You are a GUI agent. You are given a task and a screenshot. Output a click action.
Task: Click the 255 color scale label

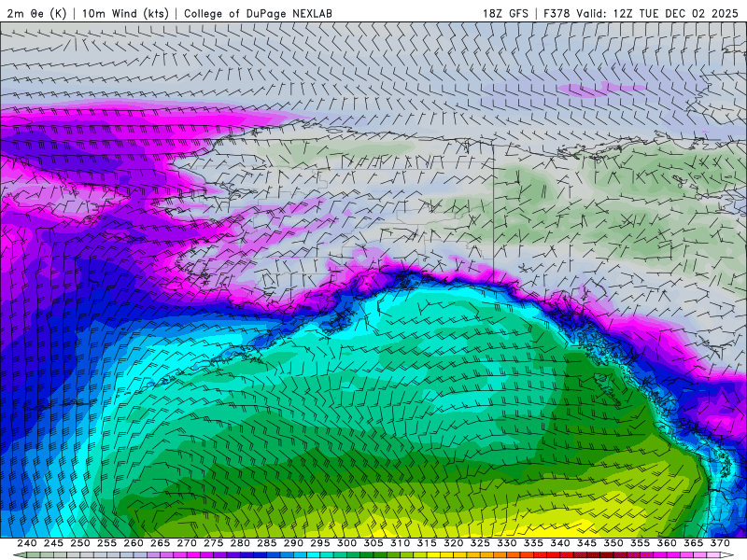(x=106, y=543)
